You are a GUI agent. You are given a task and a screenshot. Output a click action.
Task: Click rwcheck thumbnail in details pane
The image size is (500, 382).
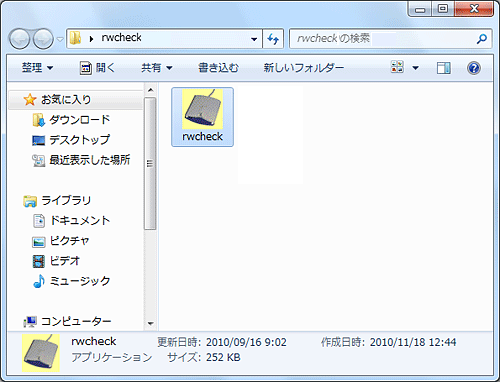(x=41, y=353)
